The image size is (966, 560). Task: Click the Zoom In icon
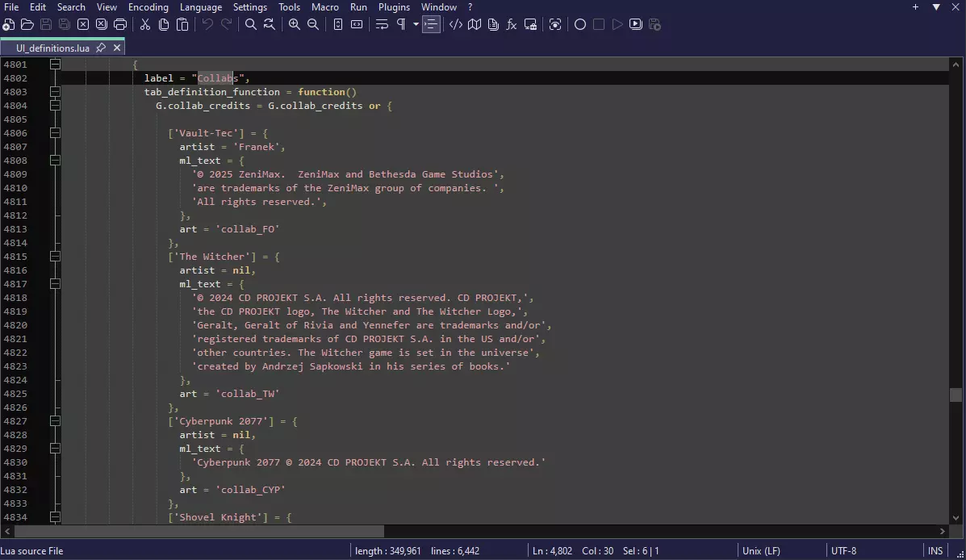[x=295, y=24]
